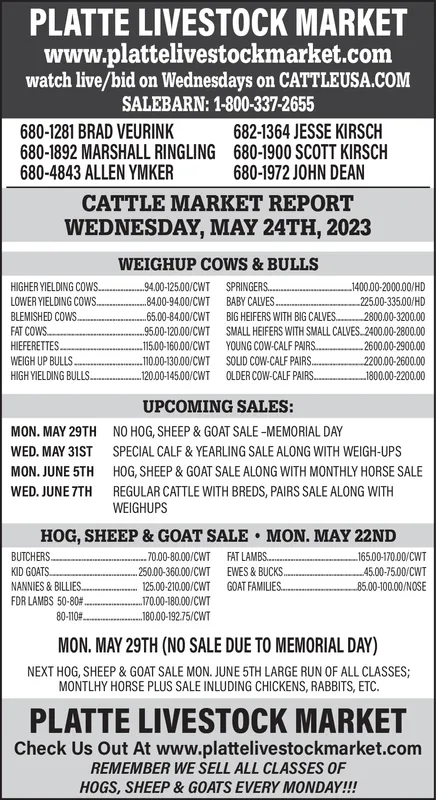Click the Fat Lambs price row

(326, 556)
